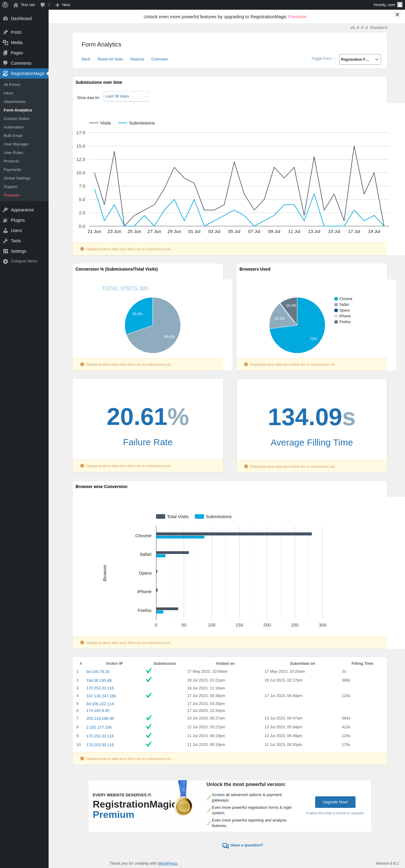This screenshot has height=868, width=405.
Task: Open the Reports link
Action: pos(137,59)
